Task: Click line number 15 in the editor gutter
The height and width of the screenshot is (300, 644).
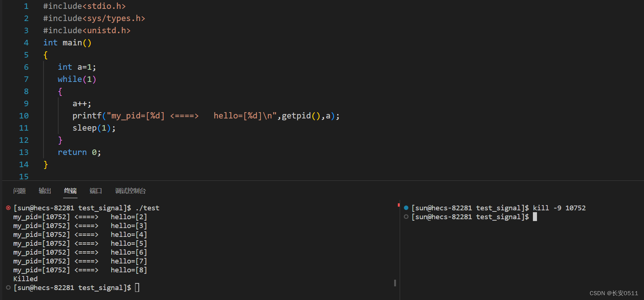Action: tap(24, 177)
